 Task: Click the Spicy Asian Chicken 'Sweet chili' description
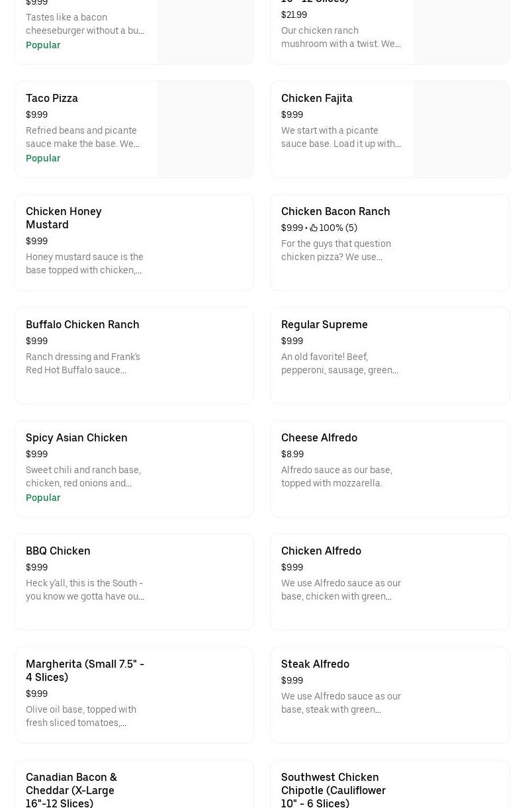(x=83, y=476)
